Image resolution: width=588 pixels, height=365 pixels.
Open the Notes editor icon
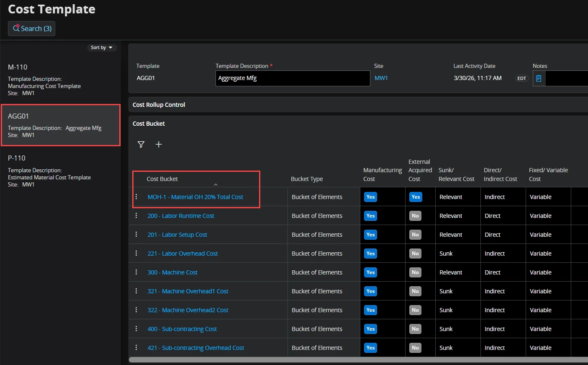point(539,78)
